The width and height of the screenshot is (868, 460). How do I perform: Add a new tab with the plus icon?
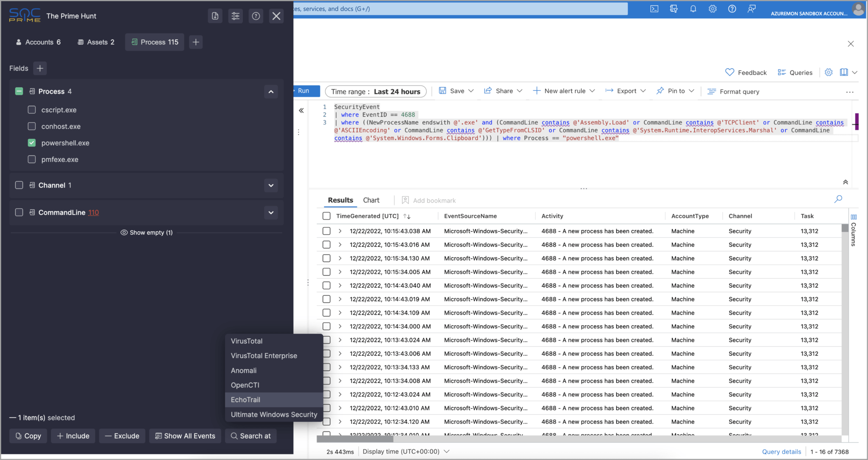(195, 42)
